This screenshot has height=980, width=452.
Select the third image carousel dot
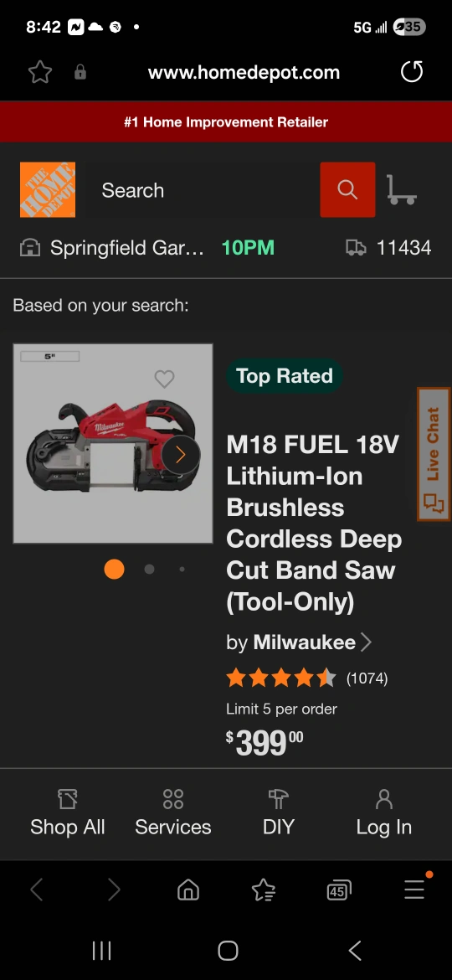182,570
